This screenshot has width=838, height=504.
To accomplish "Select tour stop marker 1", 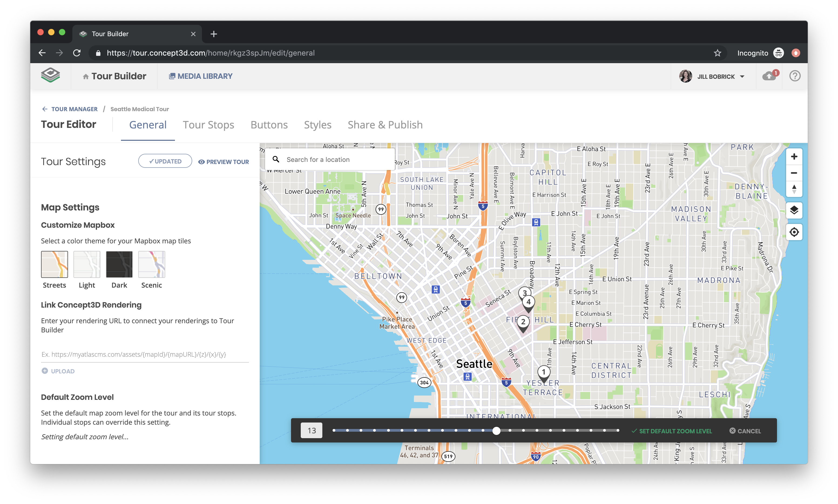I will pos(543,374).
